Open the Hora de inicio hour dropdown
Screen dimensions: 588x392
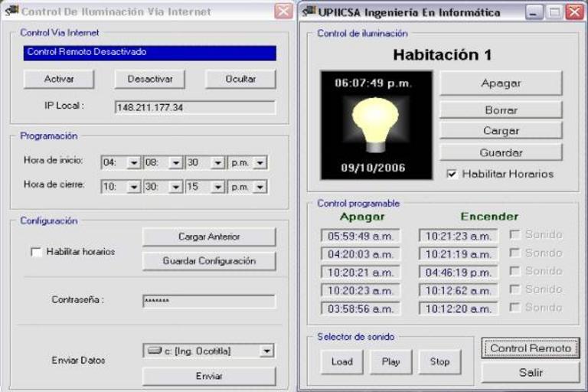[x=133, y=163]
